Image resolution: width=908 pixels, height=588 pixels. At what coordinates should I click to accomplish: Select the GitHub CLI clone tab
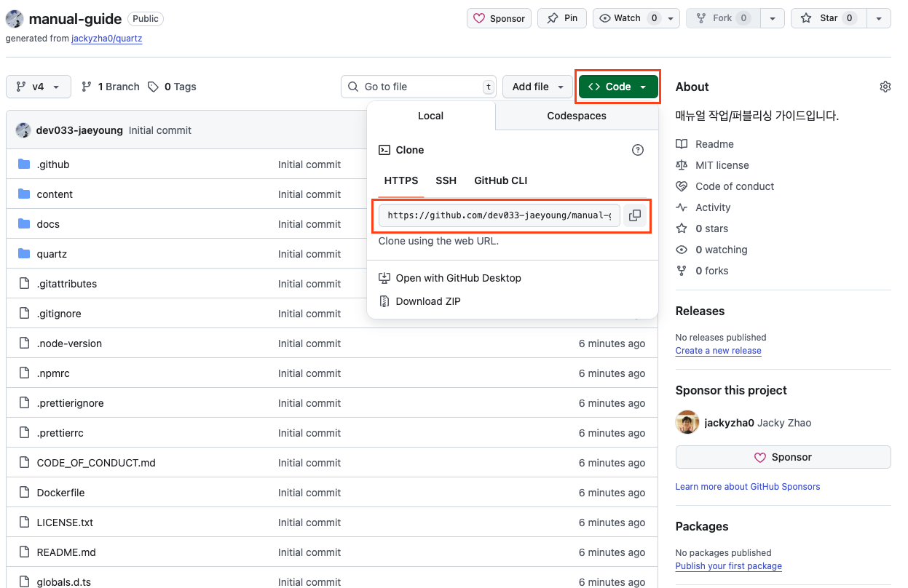point(501,180)
